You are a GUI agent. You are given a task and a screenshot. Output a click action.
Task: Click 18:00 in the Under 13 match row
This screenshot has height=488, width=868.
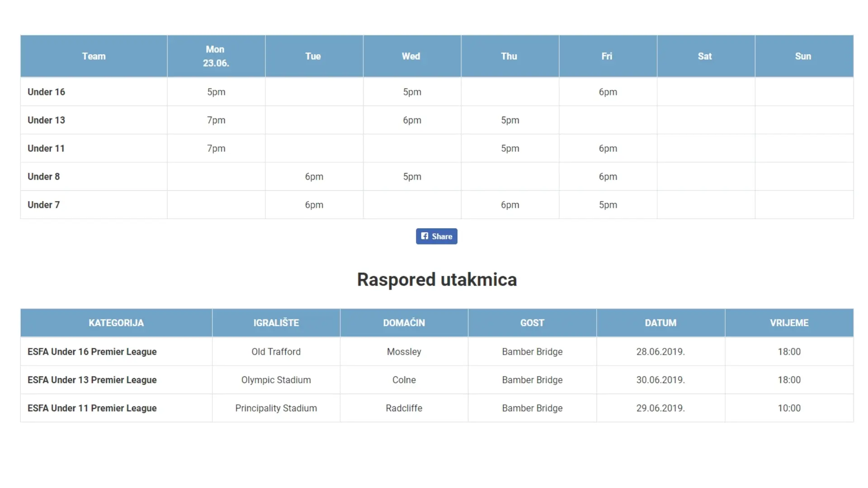[x=789, y=380]
